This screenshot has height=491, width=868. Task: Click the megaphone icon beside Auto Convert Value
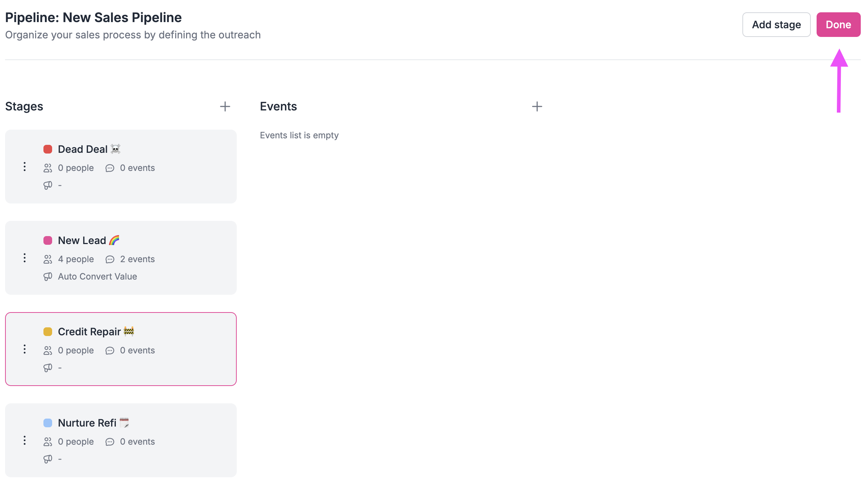[48, 276]
